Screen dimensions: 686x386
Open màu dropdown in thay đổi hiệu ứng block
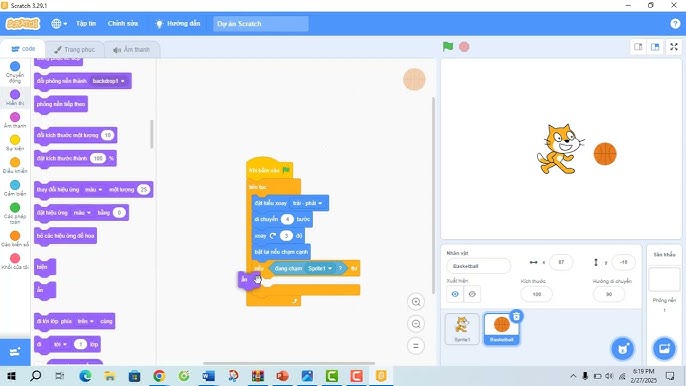[93, 189]
